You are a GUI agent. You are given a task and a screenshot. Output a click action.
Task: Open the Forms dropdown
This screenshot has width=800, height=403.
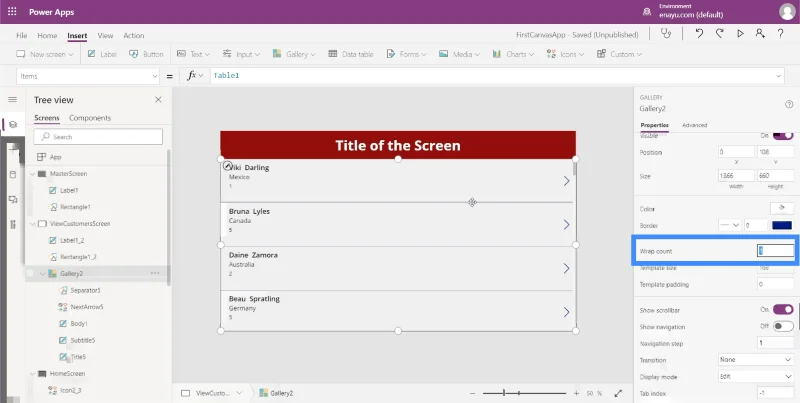tap(406, 54)
